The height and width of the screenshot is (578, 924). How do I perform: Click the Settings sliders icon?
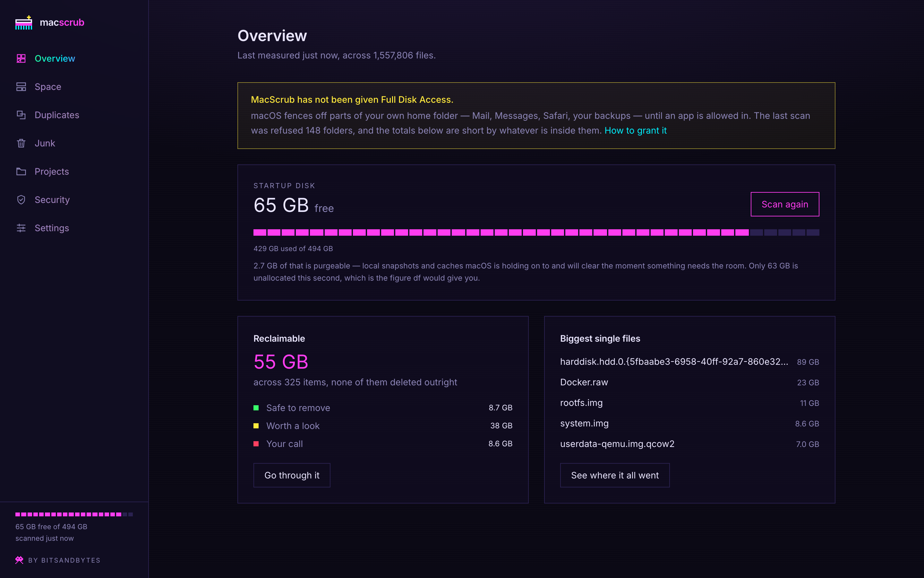(x=21, y=228)
